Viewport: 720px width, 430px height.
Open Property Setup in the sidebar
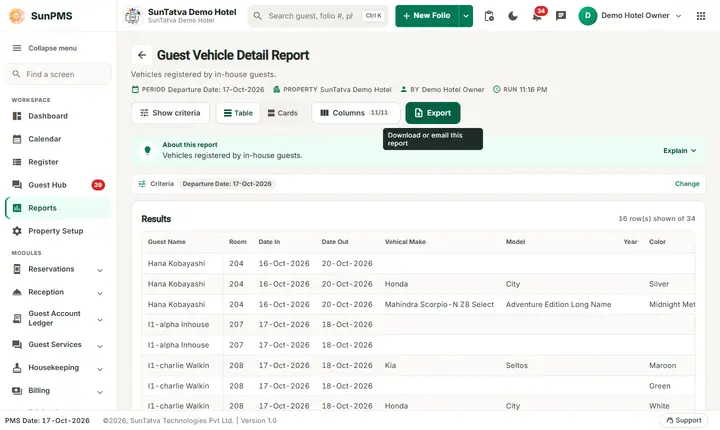[58, 231]
